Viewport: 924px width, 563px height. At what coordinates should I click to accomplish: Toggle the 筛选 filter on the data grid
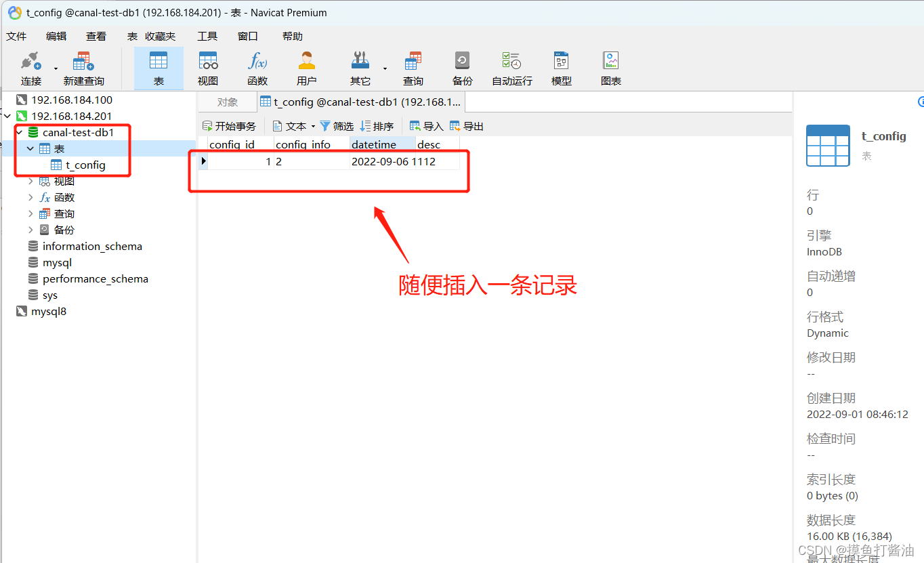point(337,125)
